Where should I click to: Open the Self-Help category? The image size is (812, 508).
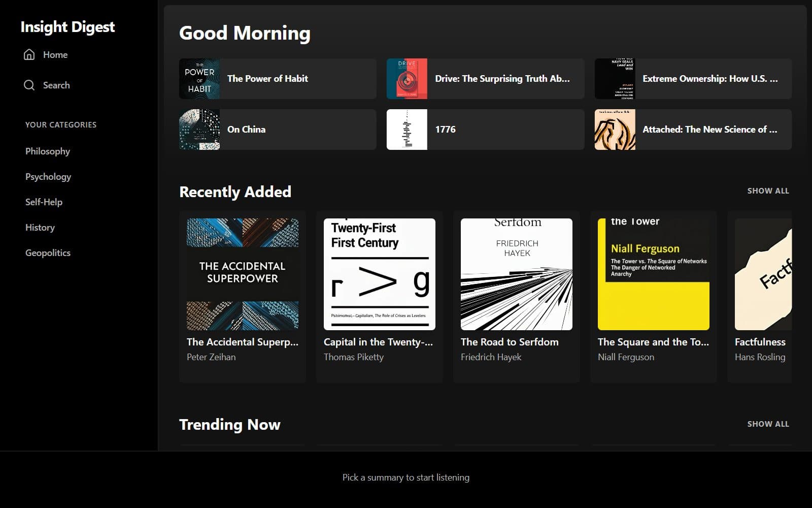tap(44, 202)
